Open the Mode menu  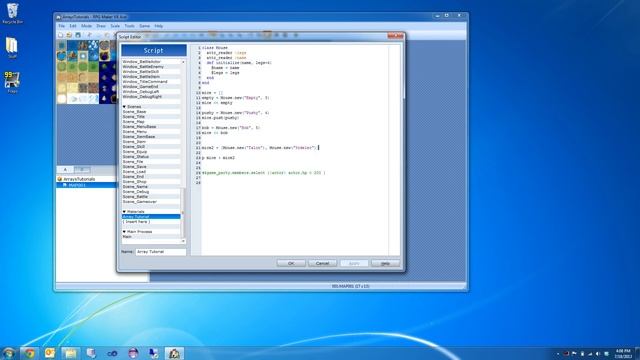coord(86,26)
